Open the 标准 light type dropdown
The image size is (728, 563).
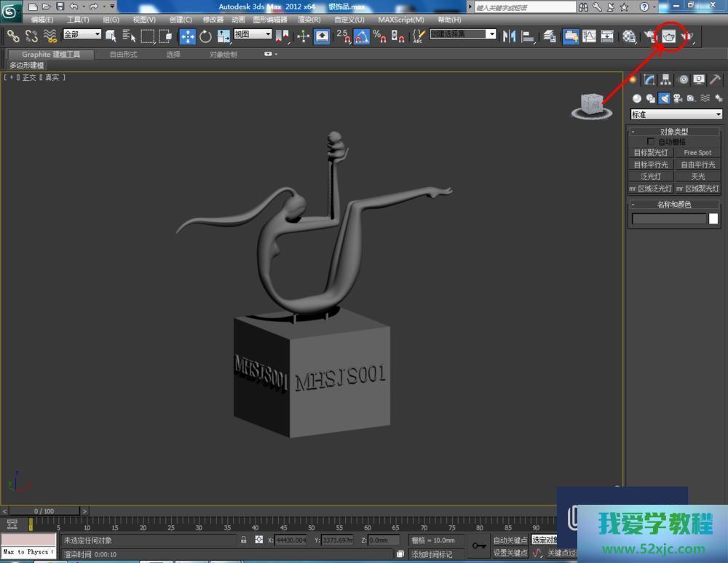(x=676, y=114)
